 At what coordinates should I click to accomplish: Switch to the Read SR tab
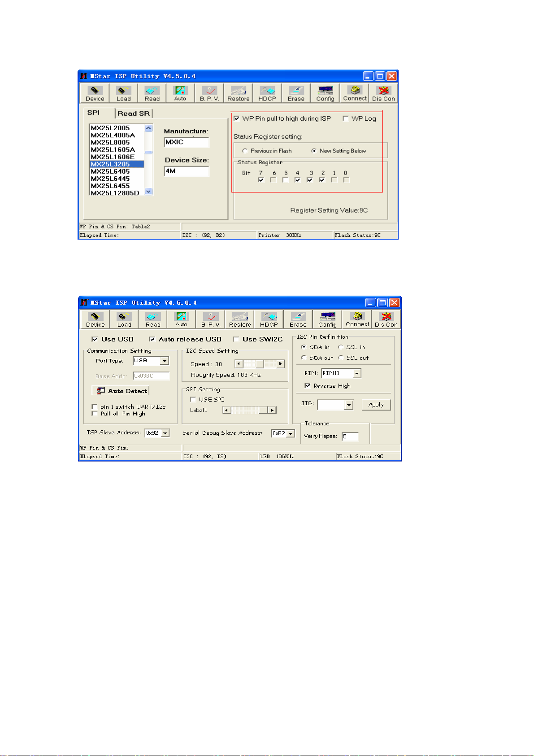(x=134, y=114)
